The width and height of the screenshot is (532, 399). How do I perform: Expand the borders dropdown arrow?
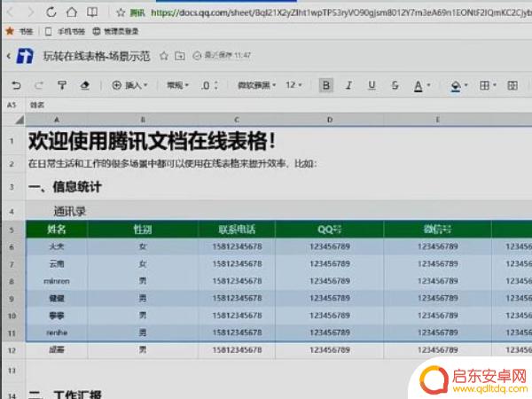(x=495, y=85)
